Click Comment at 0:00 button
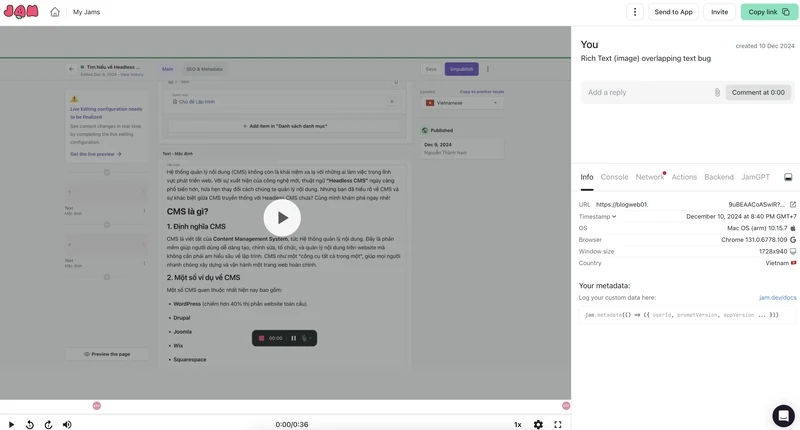 tap(758, 92)
